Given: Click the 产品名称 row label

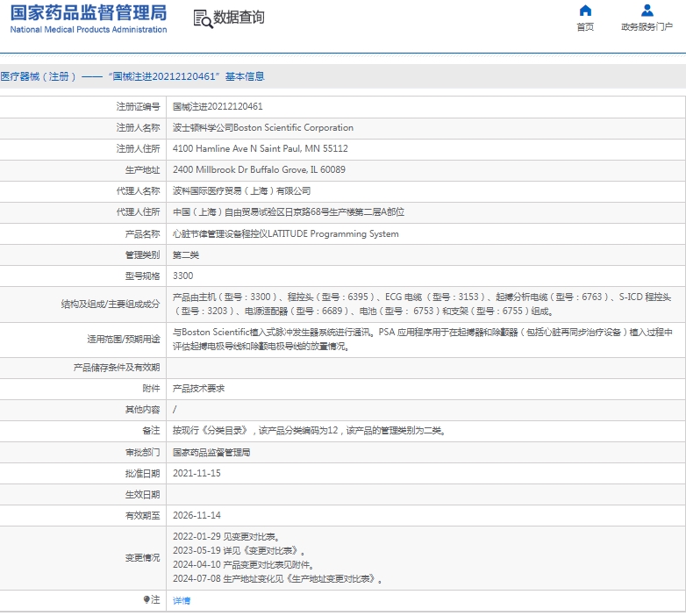Looking at the screenshot, I should pos(143,234).
